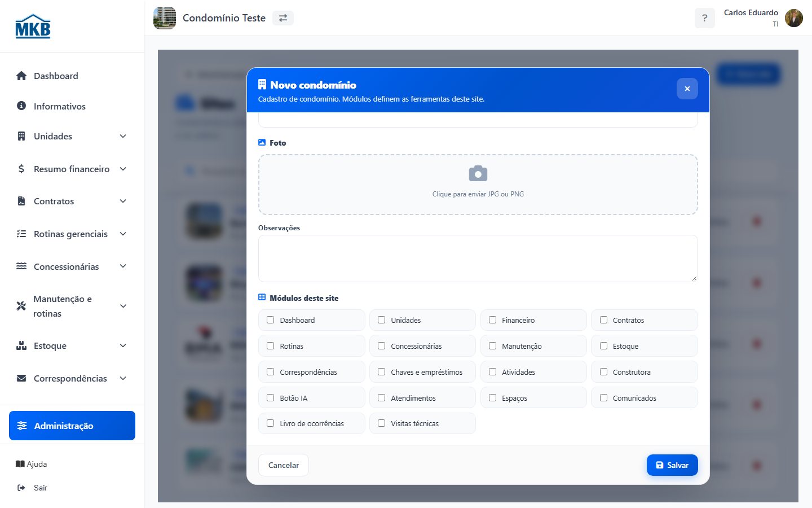Expand the Estoque sidebar chevron
812x508 pixels.
pos(123,345)
